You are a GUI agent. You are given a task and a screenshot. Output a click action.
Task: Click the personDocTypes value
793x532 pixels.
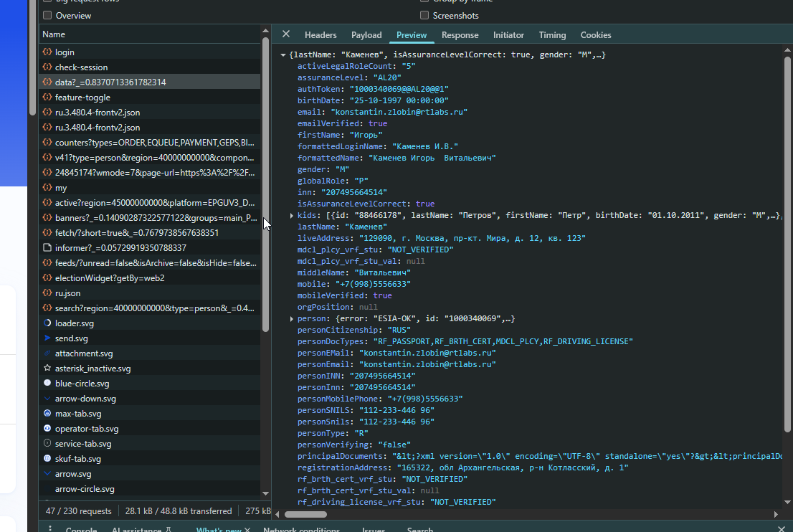tap(503, 341)
